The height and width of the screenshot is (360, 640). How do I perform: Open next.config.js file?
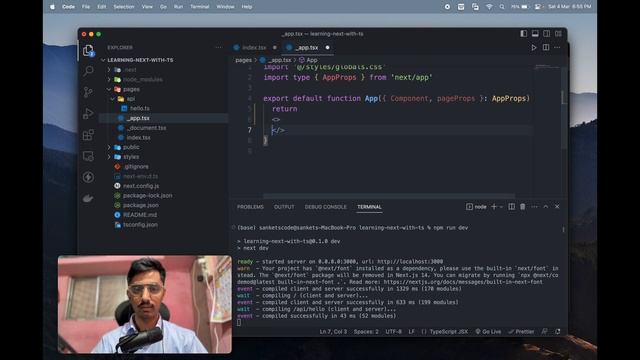141,186
